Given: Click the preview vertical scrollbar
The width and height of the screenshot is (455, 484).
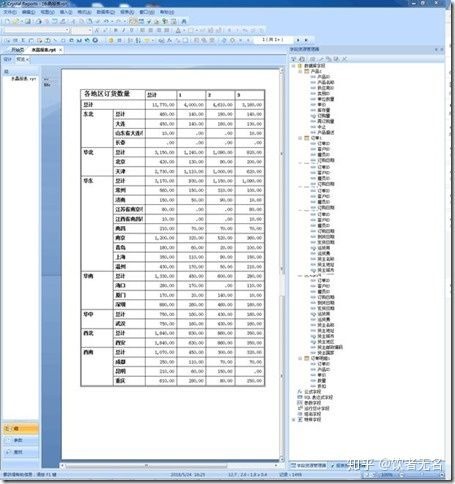Looking at the screenshot, I should click(282, 265).
